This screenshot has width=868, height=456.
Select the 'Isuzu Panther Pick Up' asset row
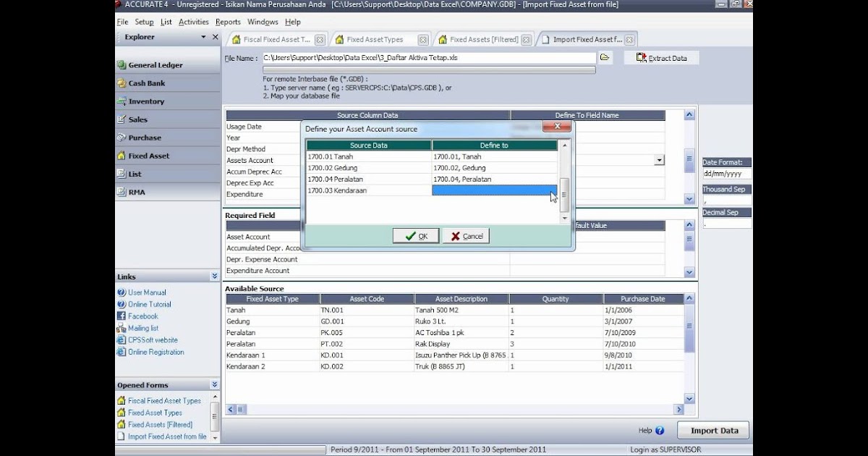(454, 355)
